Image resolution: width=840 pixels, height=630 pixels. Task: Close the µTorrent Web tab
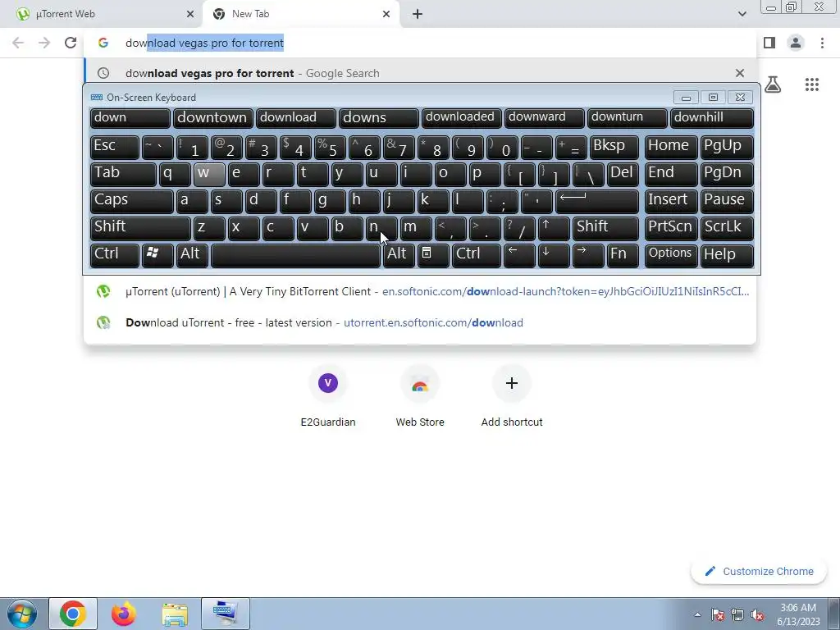click(189, 14)
